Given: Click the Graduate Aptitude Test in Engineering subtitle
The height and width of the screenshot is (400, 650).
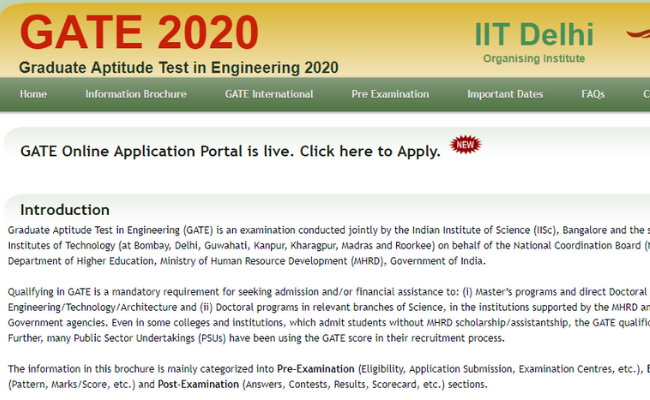Looking at the screenshot, I should 178,68.
